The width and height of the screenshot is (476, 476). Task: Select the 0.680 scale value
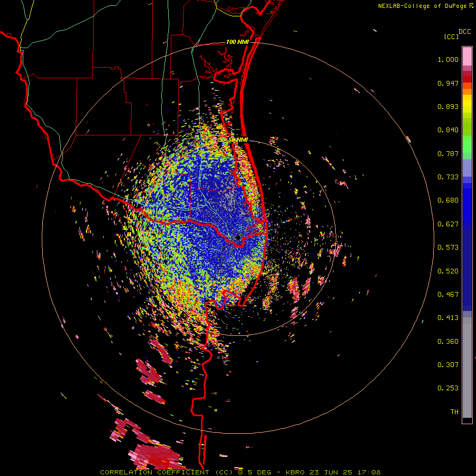[x=448, y=200]
